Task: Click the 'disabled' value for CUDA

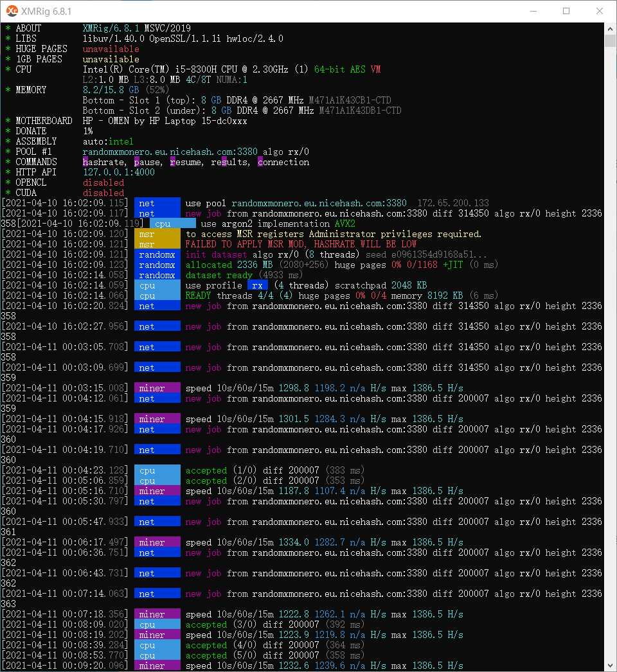Action: [103, 193]
